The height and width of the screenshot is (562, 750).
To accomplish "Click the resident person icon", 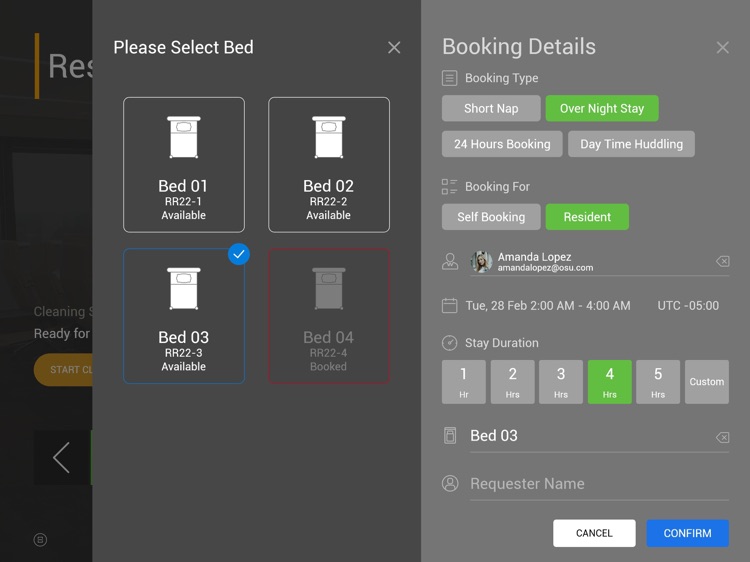I will pos(450,262).
